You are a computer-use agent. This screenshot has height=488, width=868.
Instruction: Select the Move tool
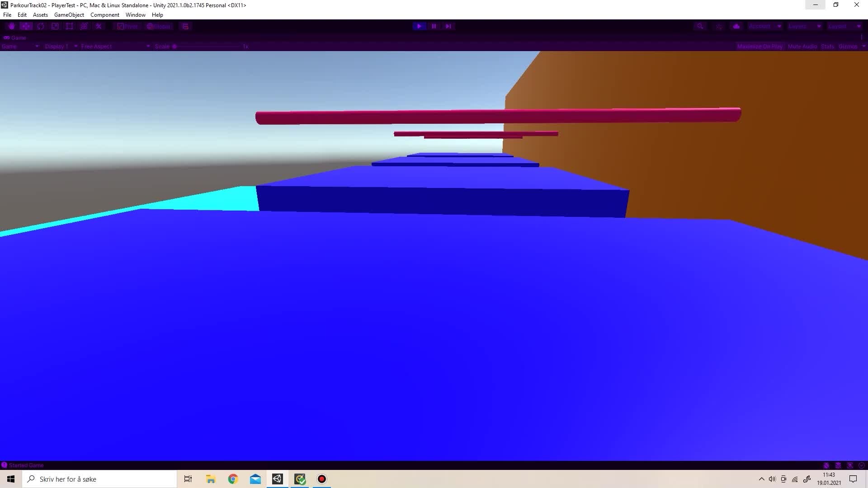tap(26, 26)
